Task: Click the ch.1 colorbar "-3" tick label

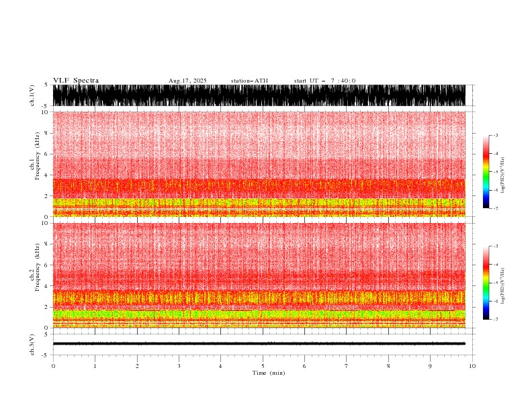Action: coord(495,135)
